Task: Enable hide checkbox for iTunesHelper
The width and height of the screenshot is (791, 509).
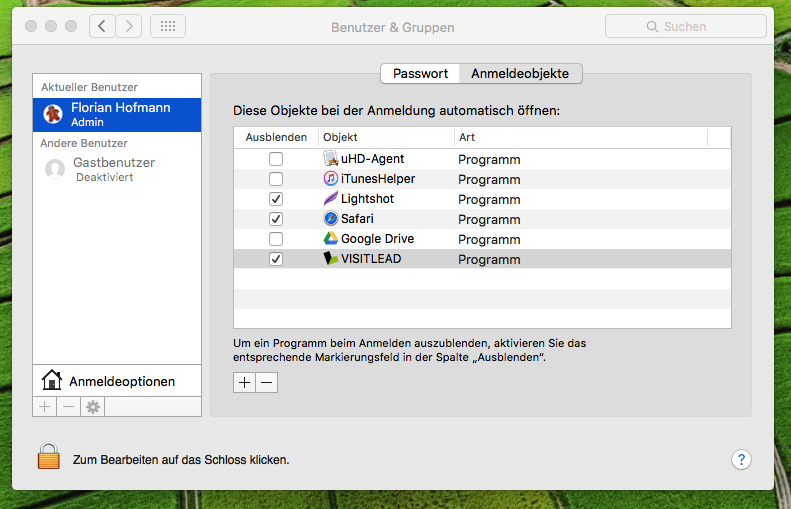Action: click(x=276, y=179)
